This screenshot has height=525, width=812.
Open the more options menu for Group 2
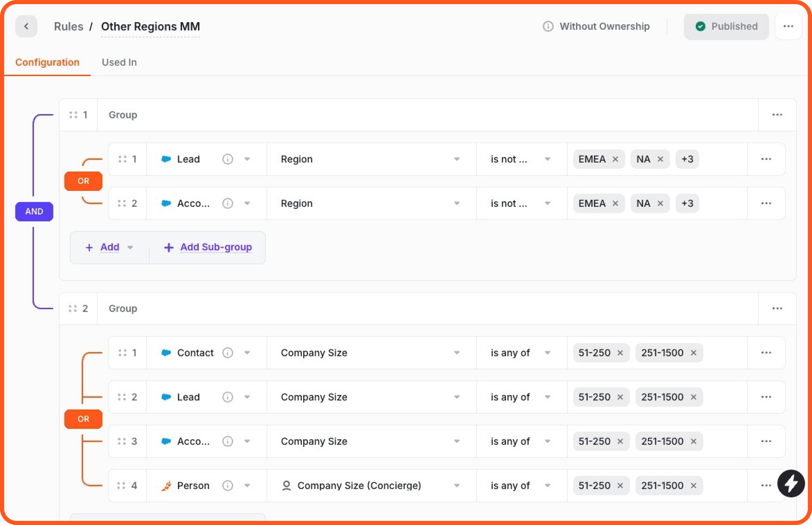(777, 308)
